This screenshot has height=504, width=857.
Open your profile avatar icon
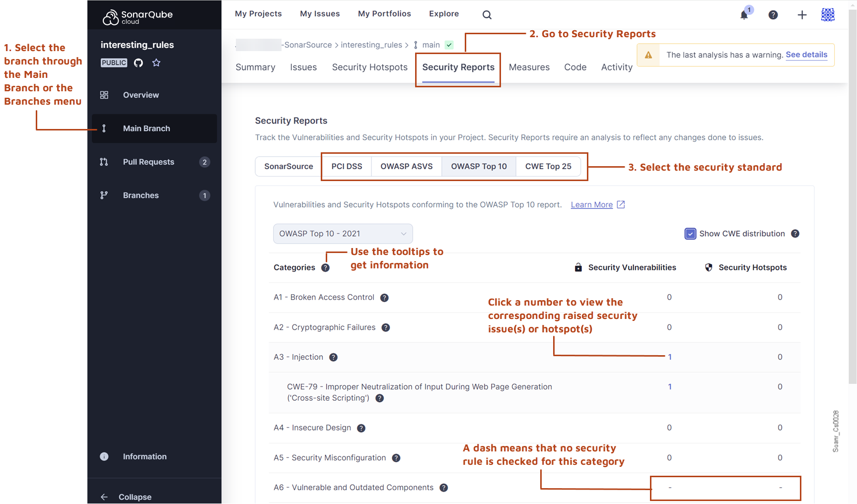pos(828,14)
